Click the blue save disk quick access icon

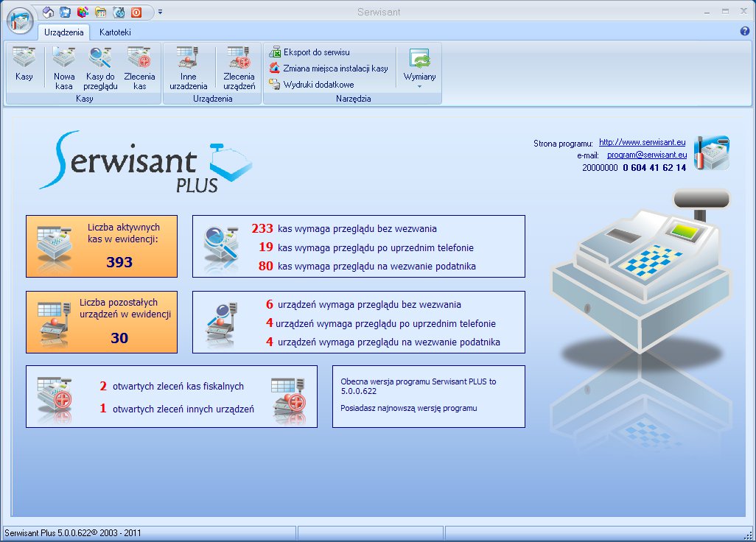pyautogui.click(x=65, y=12)
